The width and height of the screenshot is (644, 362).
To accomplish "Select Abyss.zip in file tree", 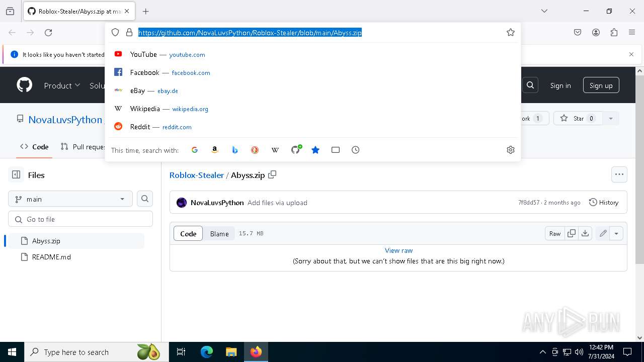I will [x=75, y=241].
